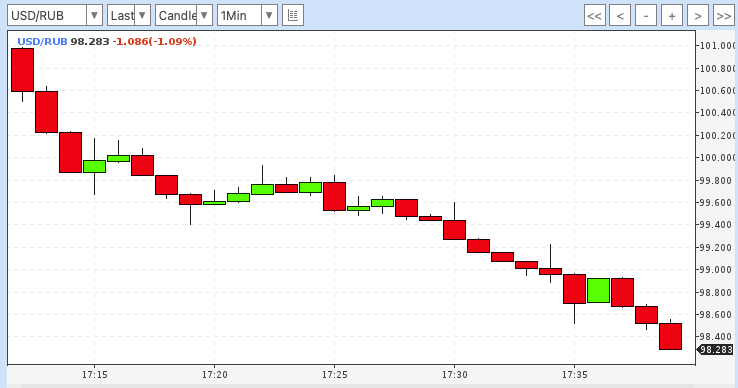Image resolution: width=738 pixels, height=388 pixels.
Task: Click the USD/RUB legend label
Action: pos(42,41)
